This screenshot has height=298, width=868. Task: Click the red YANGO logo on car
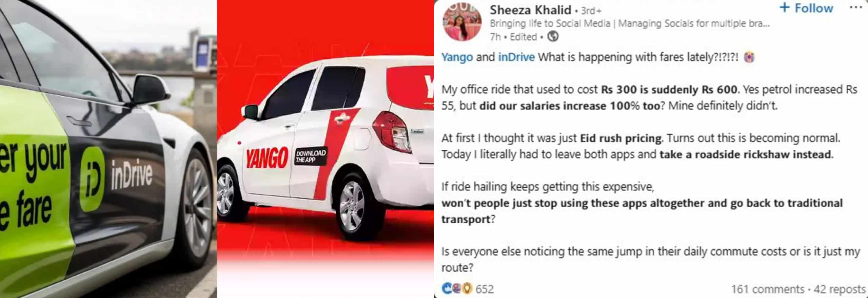(267, 157)
